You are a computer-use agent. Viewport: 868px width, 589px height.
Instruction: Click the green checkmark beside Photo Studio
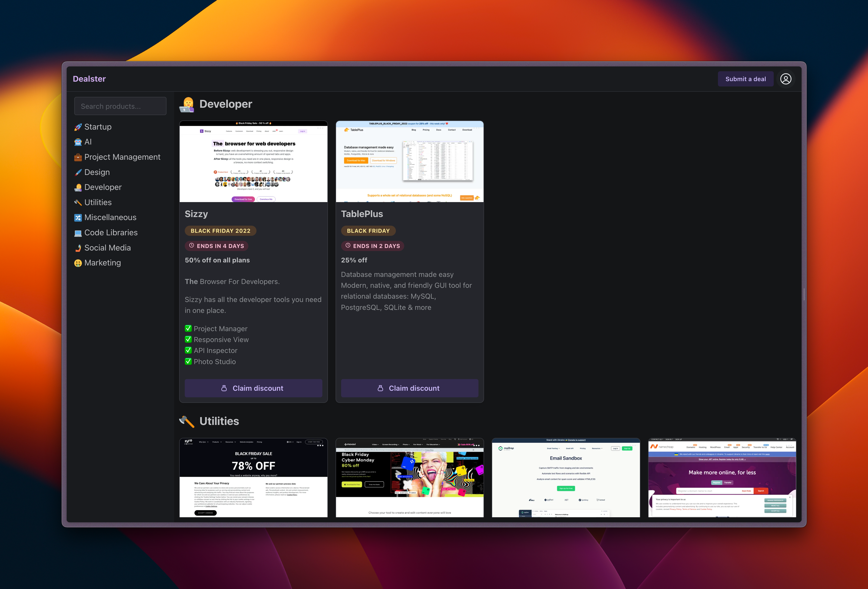pos(188,361)
